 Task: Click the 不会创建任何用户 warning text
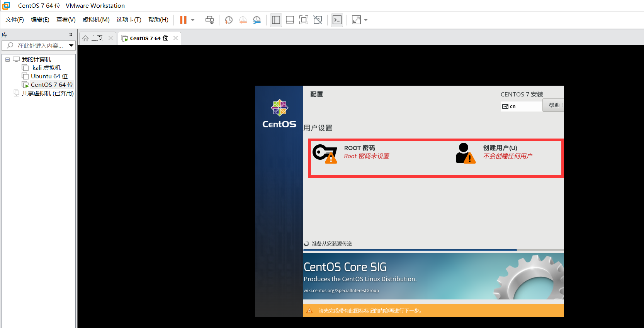(508, 156)
